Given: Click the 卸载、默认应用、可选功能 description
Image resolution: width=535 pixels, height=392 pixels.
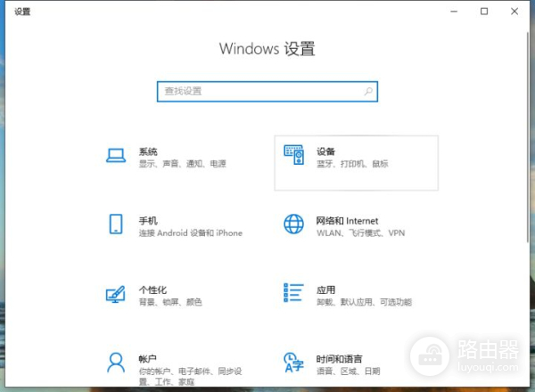Looking at the screenshot, I should tap(364, 302).
